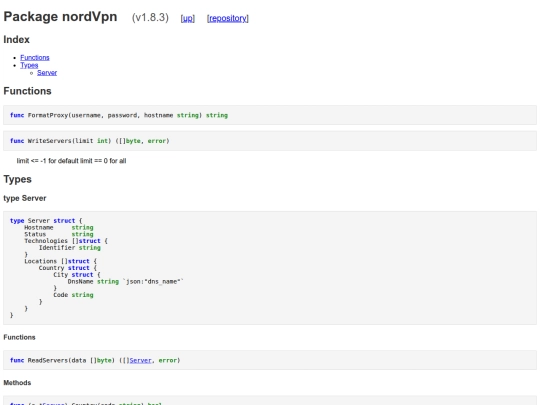Click the Technologies []struct line
Screen dimensions: 540x405
pyautogui.click(x=66, y=241)
